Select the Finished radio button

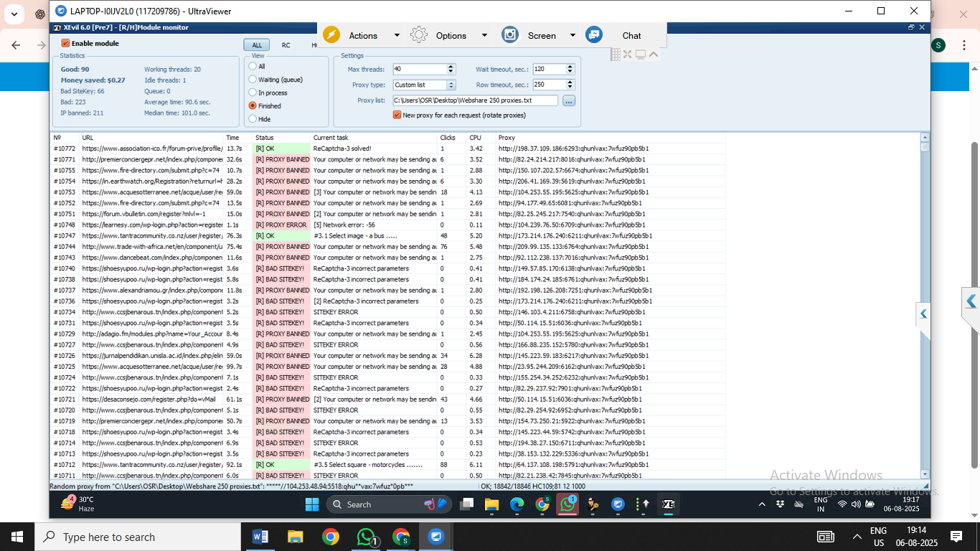pos(253,105)
